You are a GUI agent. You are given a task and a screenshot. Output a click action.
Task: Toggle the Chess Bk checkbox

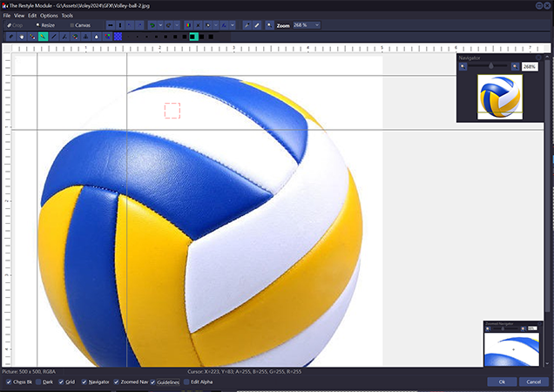[9, 382]
